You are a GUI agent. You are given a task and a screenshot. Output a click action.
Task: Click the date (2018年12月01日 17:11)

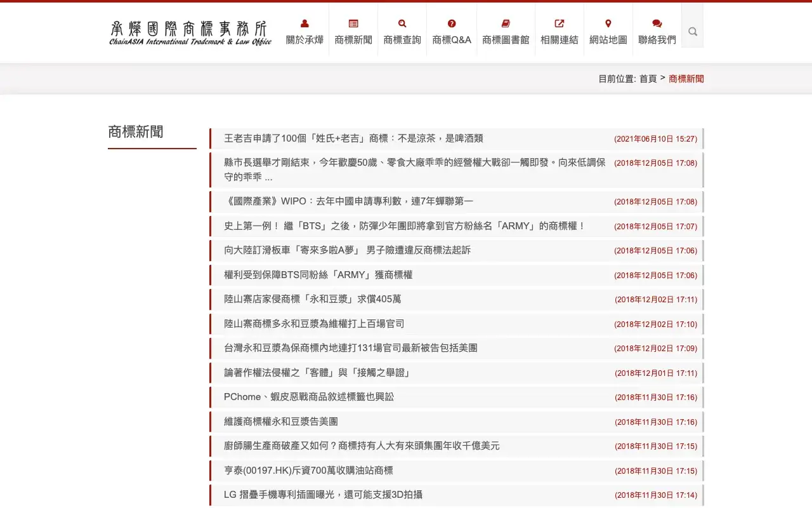656,373
